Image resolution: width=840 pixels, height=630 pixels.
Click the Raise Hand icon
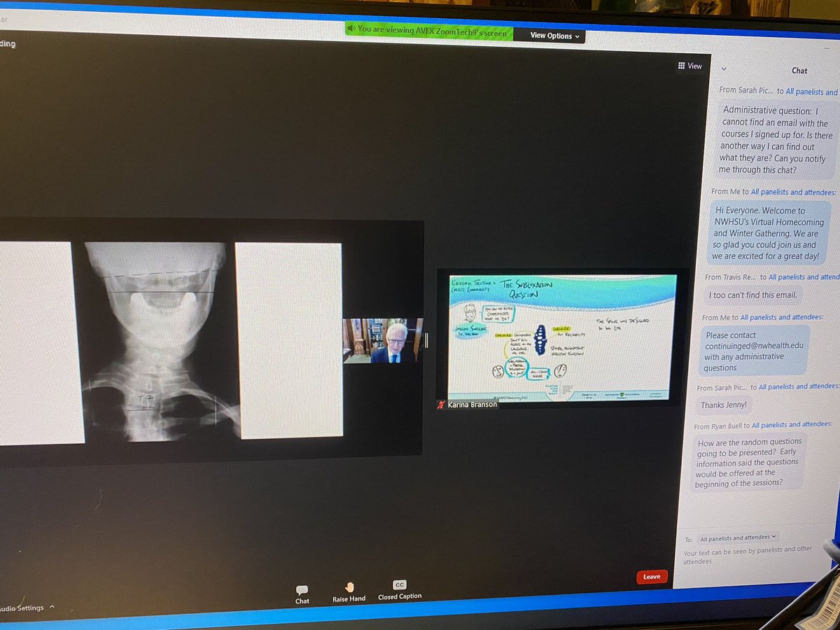point(349,592)
